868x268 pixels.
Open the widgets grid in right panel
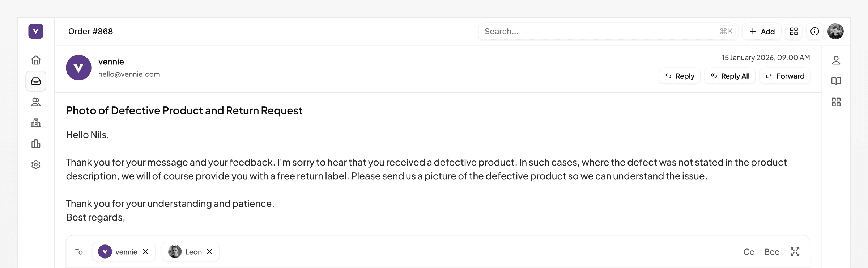pyautogui.click(x=836, y=102)
